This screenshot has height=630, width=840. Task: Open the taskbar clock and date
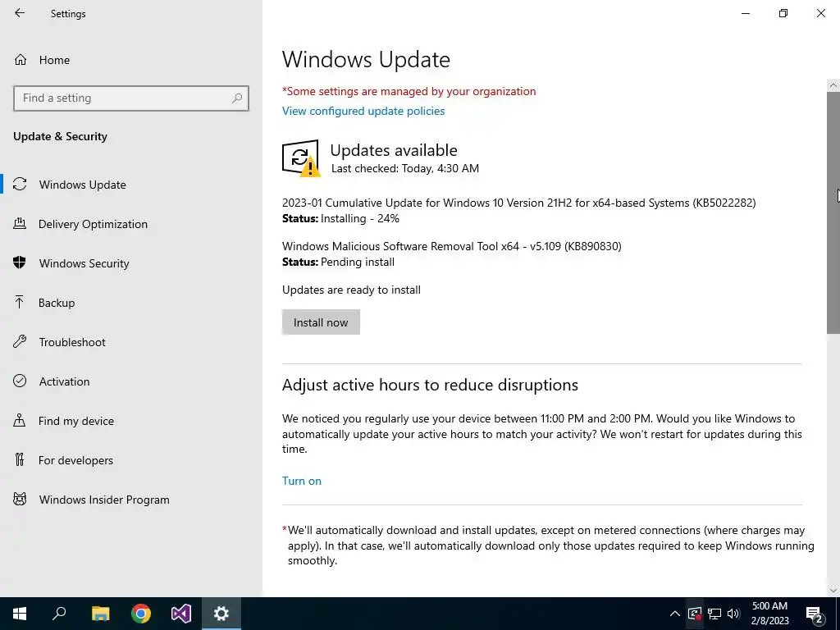[769, 614]
